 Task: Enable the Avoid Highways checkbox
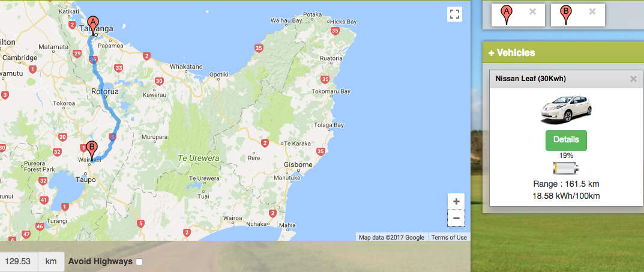tap(139, 262)
